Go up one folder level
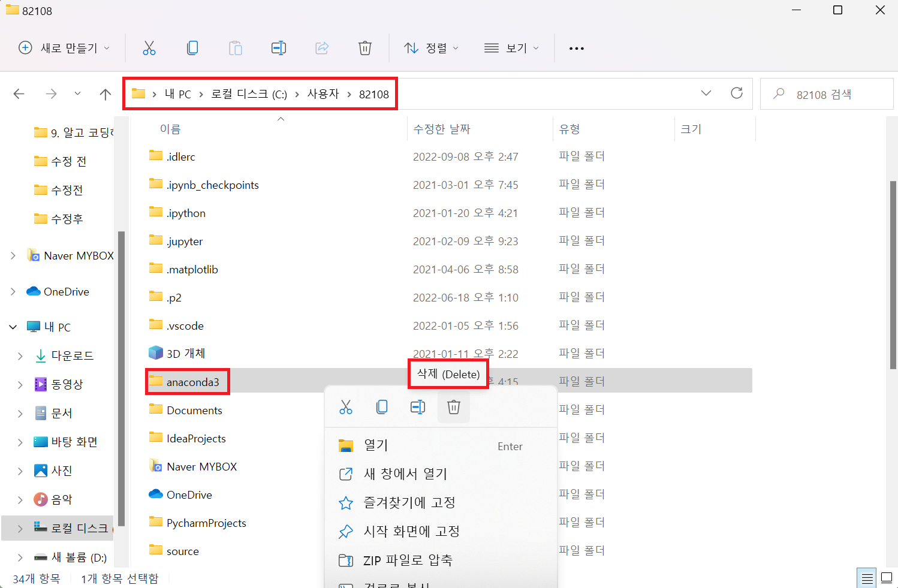898x588 pixels. coord(106,94)
